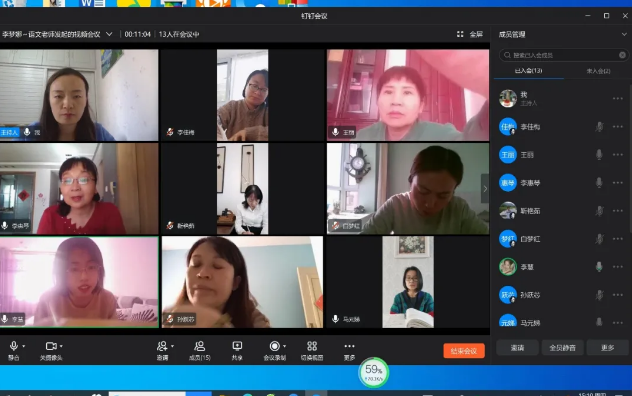The width and height of the screenshot is (632, 396).
Task: Toggle 李惠琴's microphone in member list
Action: pos(599,183)
